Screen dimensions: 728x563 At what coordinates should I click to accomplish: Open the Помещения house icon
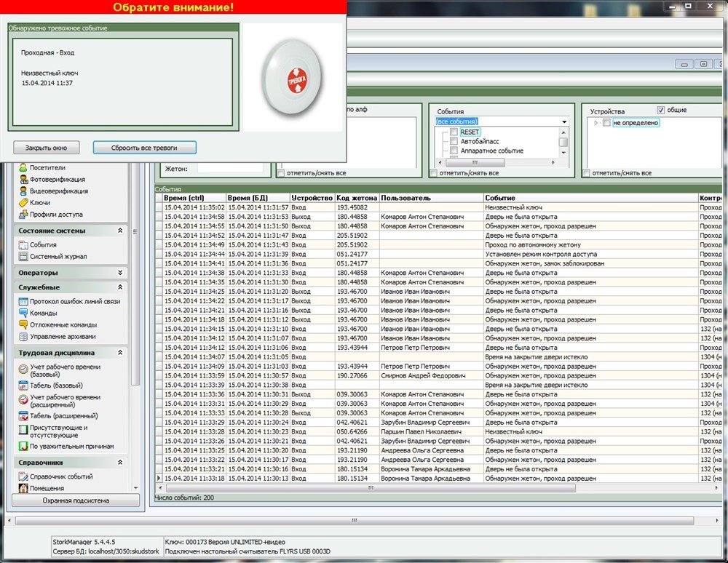pos(23,488)
